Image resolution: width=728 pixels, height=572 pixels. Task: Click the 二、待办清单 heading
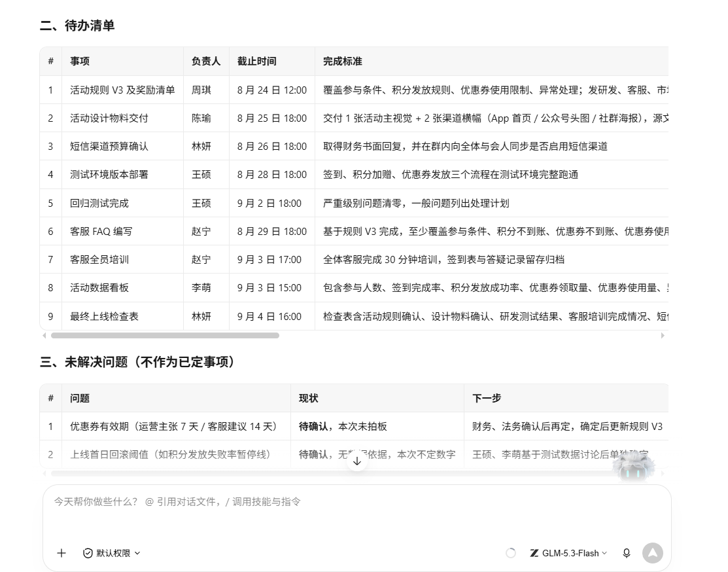coord(77,26)
